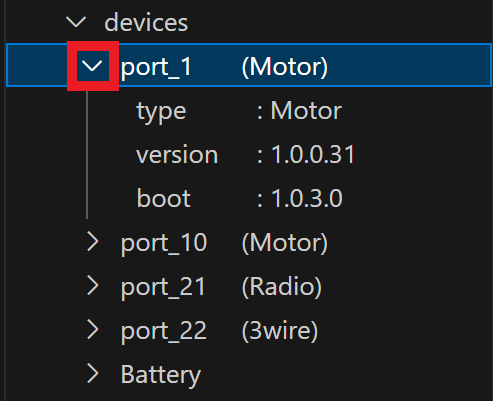Select the devices tree label

[146, 23]
